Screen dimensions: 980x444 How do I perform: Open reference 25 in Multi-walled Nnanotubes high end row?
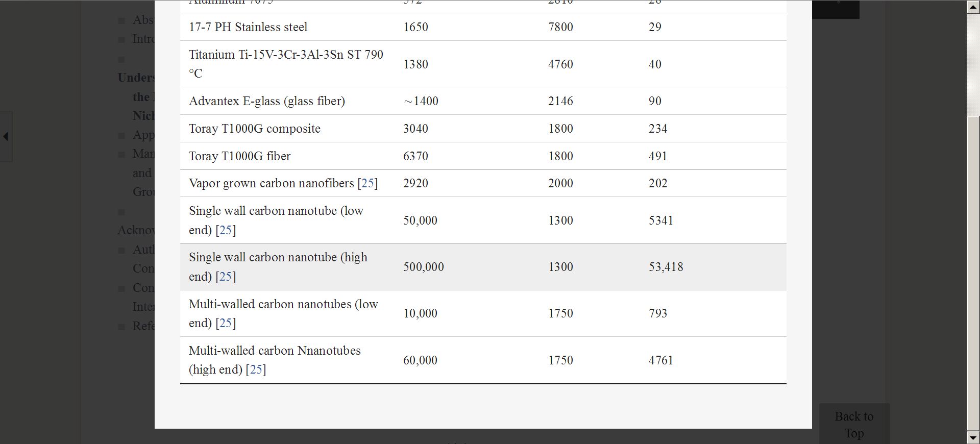click(256, 369)
